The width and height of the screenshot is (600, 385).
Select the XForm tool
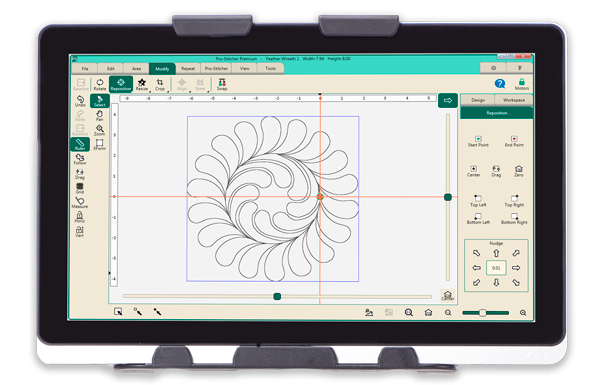[x=99, y=144]
